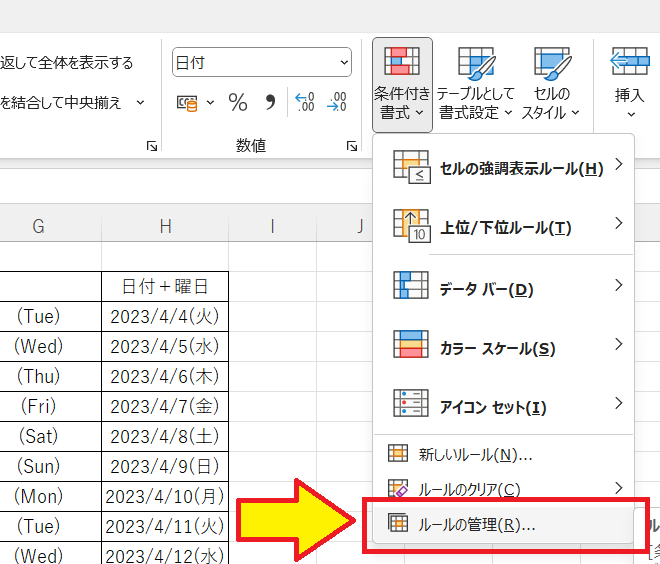The width and height of the screenshot is (660, 564).
Task: Click the decrease decimal places icon
Action: pyautogui.click(x=337, y=102)
